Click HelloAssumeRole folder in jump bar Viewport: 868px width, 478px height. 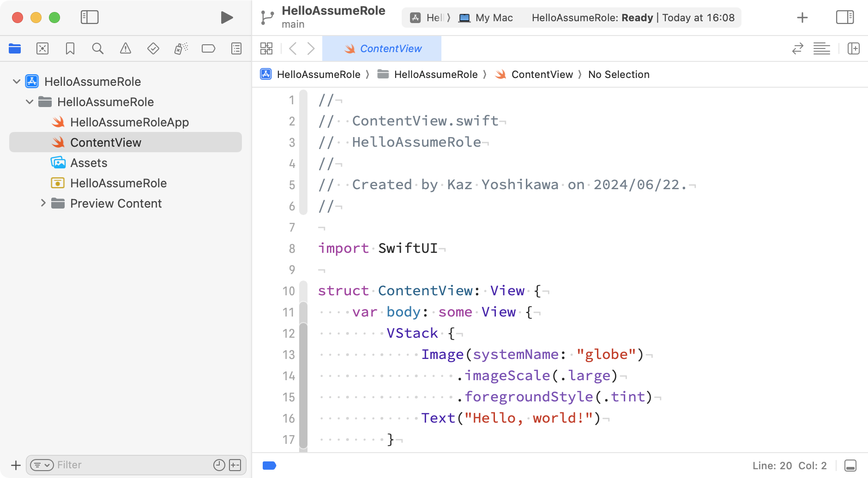coord(428,74)
